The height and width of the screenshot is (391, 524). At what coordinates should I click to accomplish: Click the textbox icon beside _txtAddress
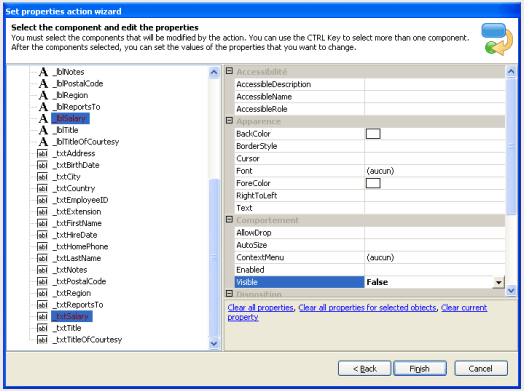(x=42, y=153)
